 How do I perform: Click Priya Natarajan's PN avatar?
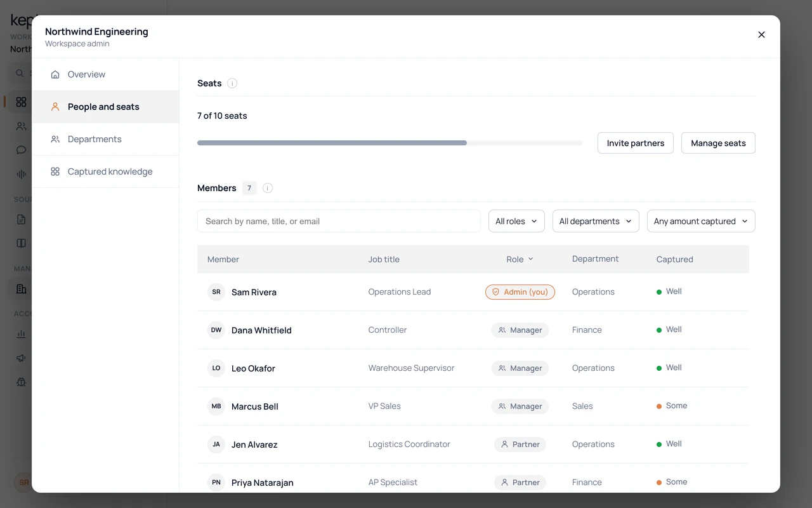click(216, 483)
